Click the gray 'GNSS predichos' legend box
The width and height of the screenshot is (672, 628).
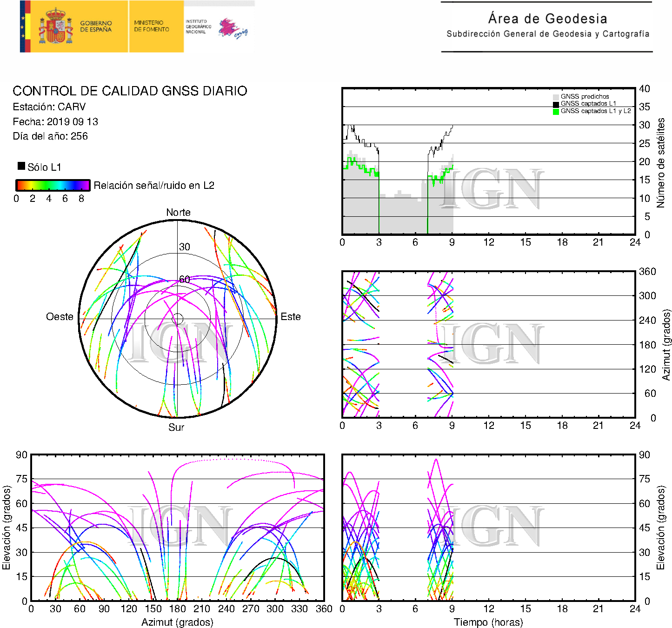(x=556, y=97)
